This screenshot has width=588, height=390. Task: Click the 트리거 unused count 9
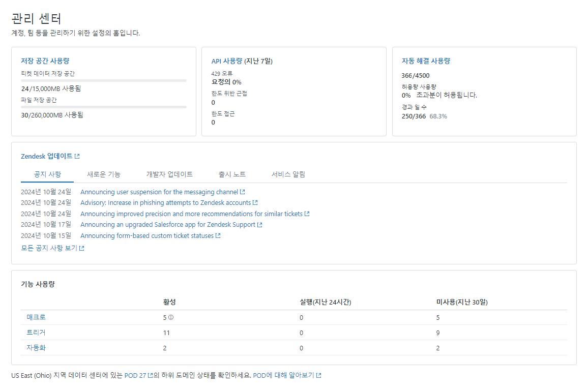(438, 333)
